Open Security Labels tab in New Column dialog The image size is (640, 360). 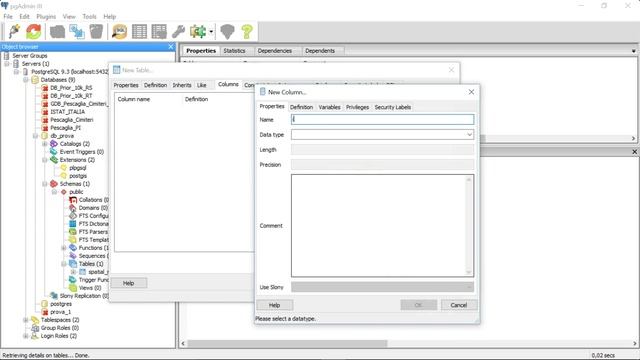click(x=393, y=107)
